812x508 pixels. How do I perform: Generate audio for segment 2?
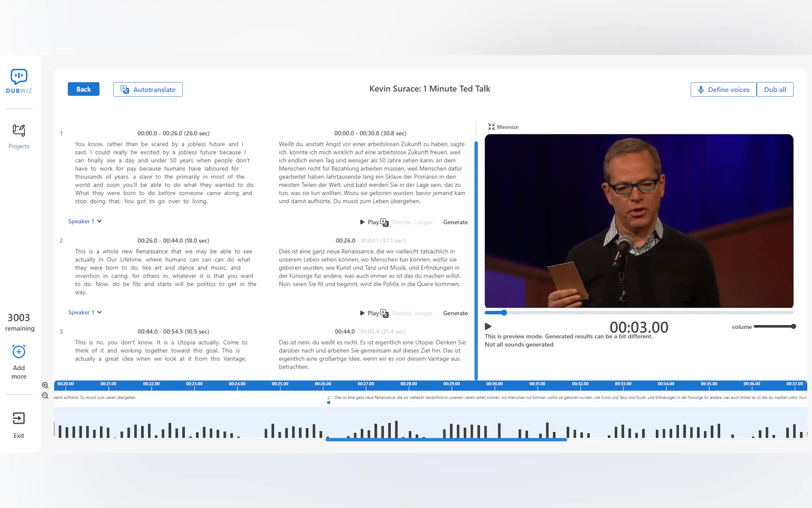(455, 313)
